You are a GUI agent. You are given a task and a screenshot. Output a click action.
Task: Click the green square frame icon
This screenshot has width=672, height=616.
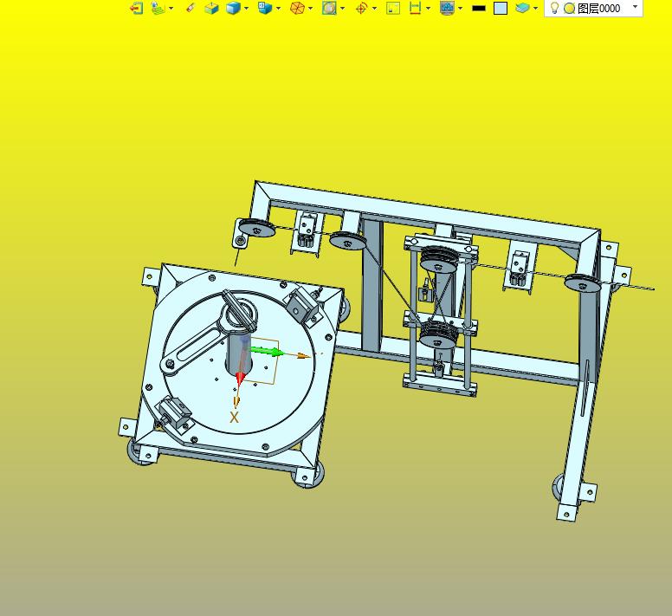point(393,8)
